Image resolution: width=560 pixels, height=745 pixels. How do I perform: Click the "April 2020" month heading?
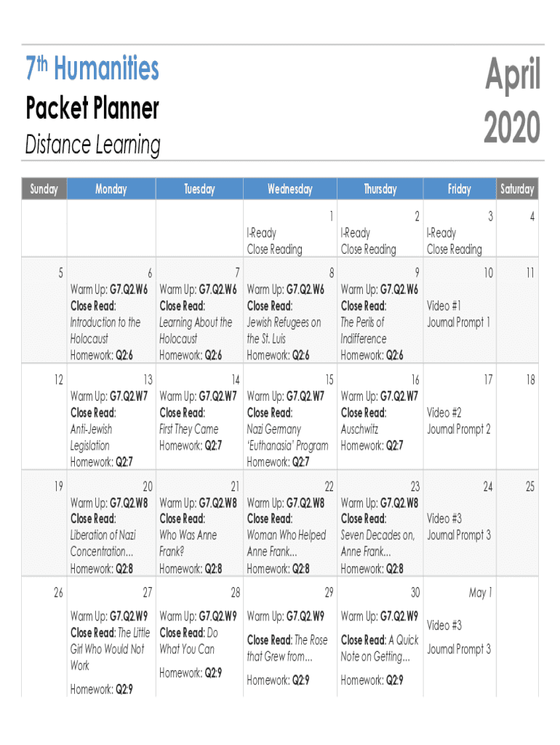click(512, 100)
